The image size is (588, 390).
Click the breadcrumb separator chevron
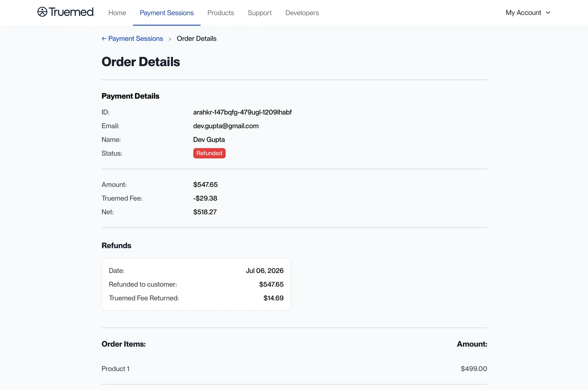[x=170, y=39]
